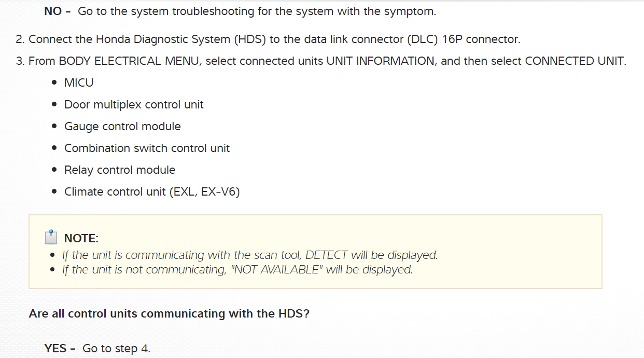
Task: Select the MICU list item
Action: (x=79, y=82)
